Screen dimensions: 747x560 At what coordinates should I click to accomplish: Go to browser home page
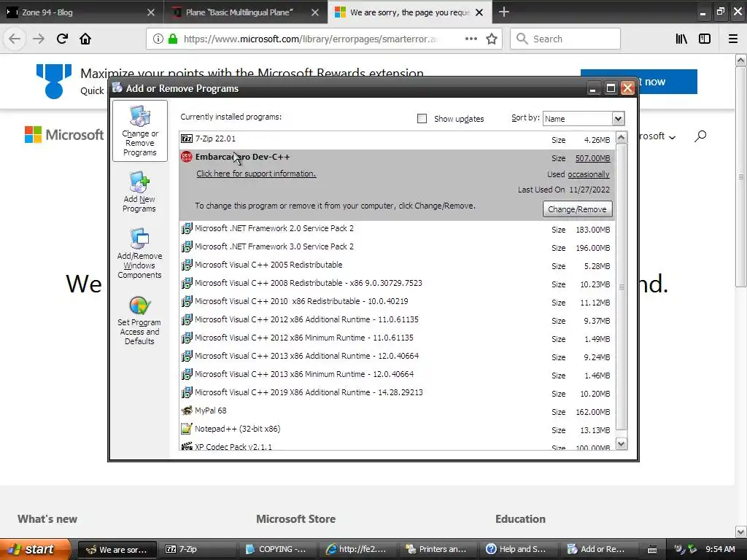85,39
